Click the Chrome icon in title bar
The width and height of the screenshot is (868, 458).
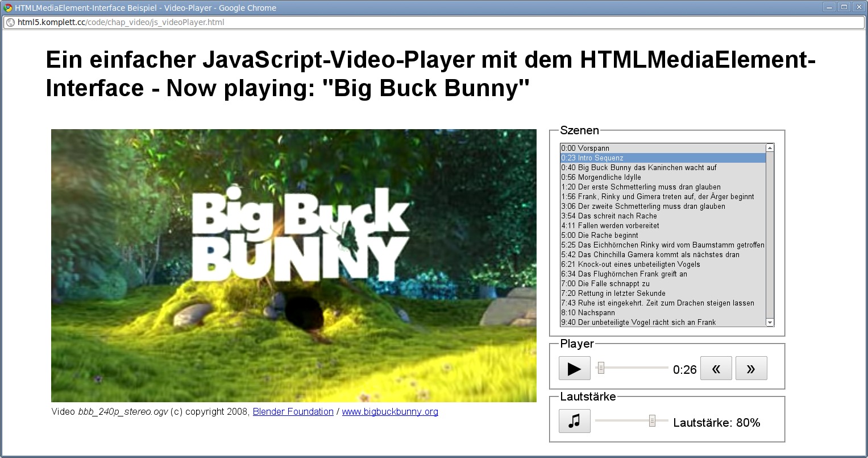pyautogui.click(x=8, y=8)
